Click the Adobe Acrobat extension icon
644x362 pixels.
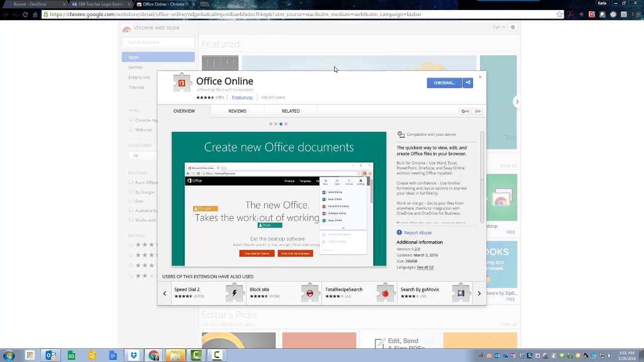click(x=571, y=15)
